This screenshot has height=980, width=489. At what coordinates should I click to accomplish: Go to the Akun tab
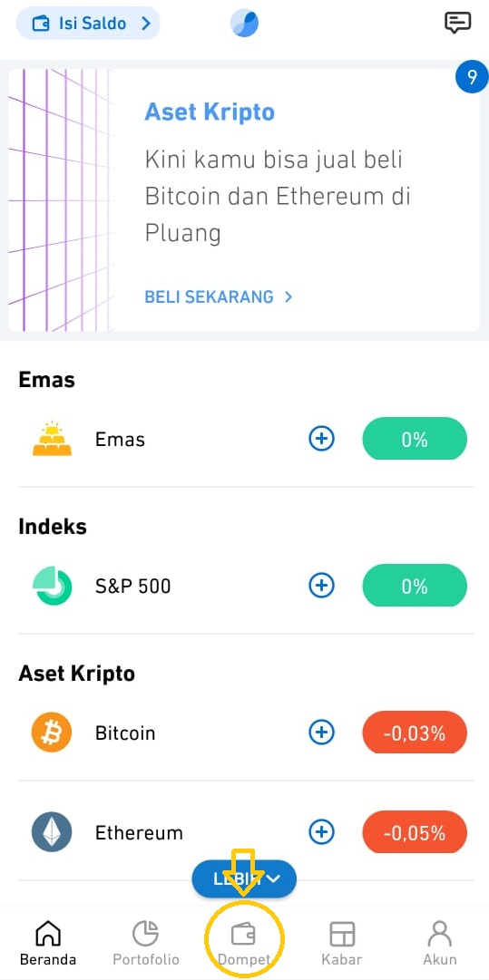click(440, 944)
